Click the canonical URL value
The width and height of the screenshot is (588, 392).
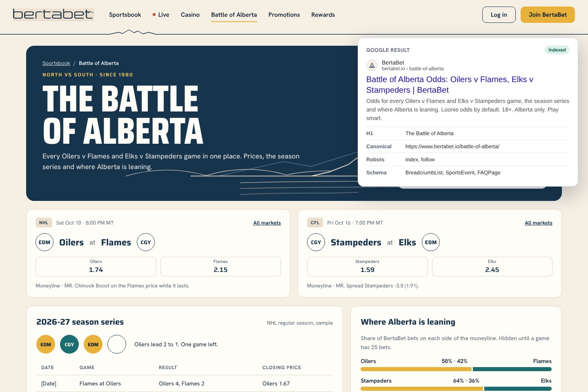(452, 147)
